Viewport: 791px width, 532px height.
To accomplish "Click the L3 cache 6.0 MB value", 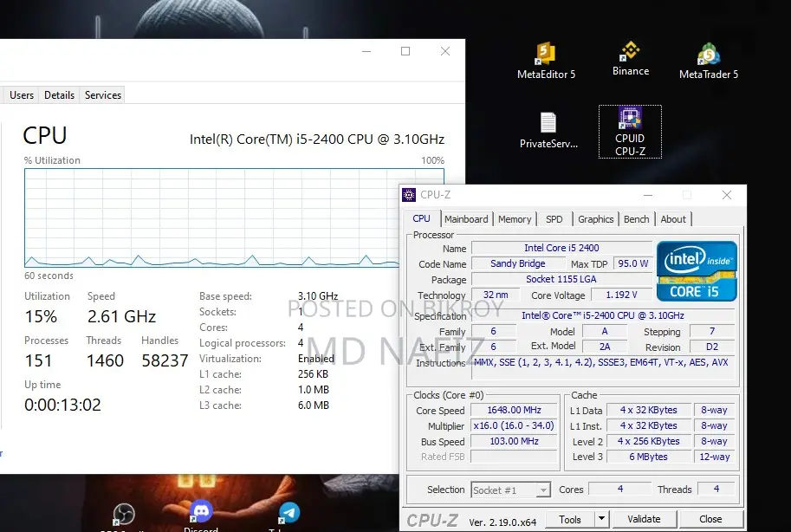I will click(x=314, y=405).
